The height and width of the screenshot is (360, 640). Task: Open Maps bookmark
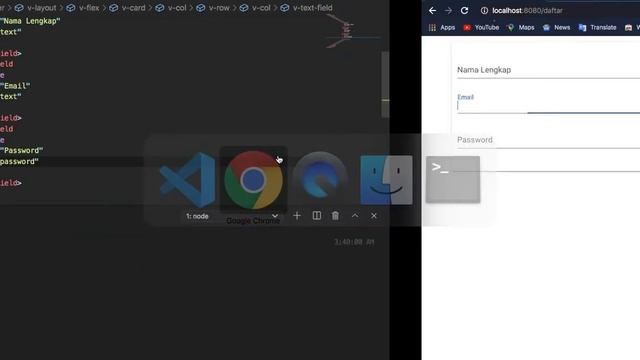tap(520, 27)
